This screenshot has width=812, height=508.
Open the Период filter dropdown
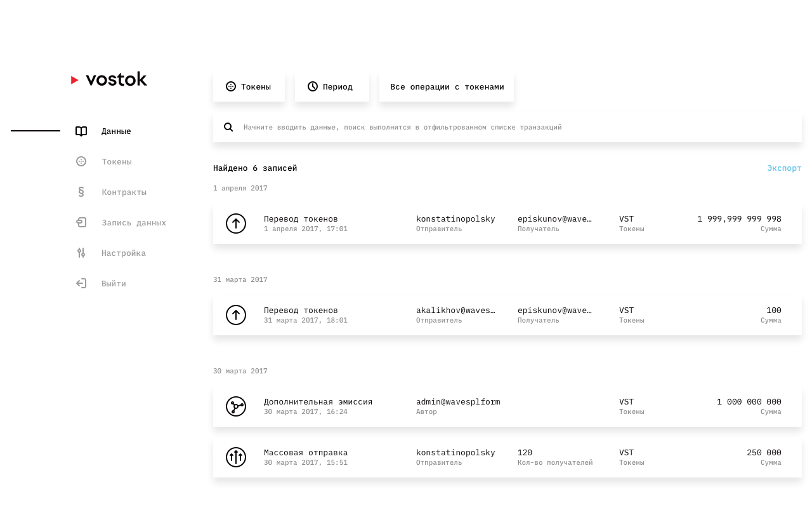tap(332, 87)
